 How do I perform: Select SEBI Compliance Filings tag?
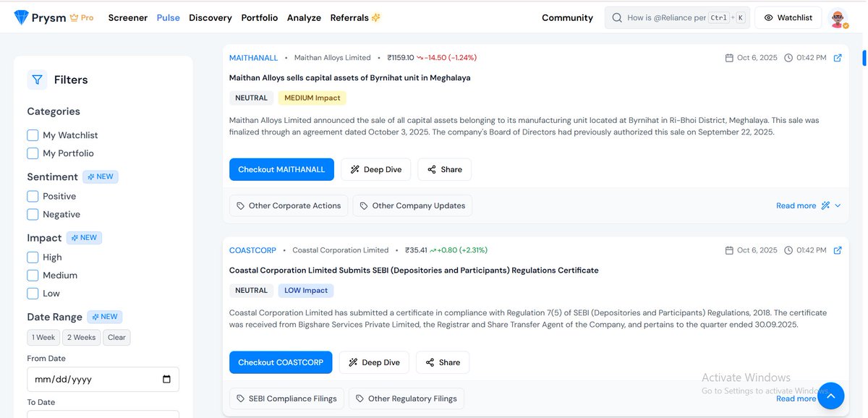click(x=286, y=398)
